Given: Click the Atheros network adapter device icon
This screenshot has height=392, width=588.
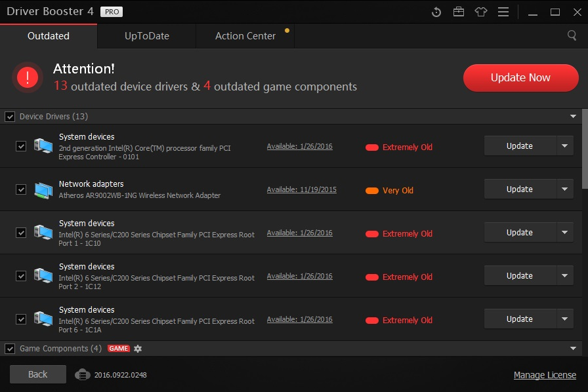Looking at the screenshot, I should coord(43,190).
